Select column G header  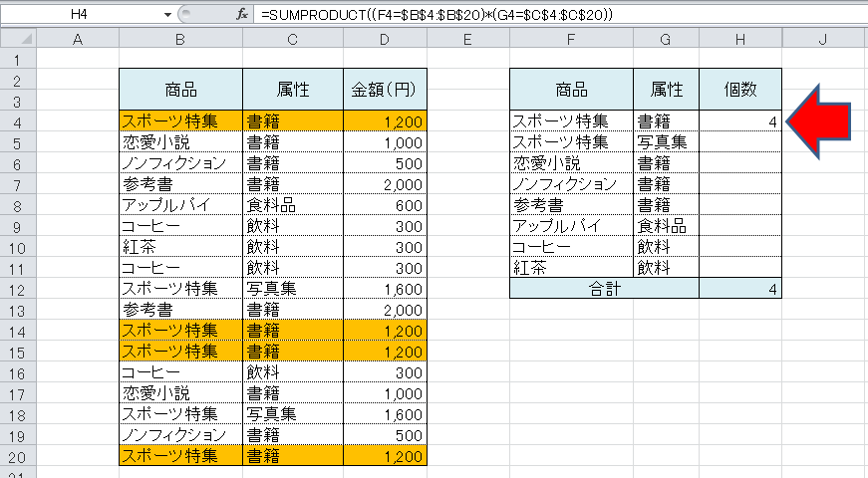tap(666, 39)
